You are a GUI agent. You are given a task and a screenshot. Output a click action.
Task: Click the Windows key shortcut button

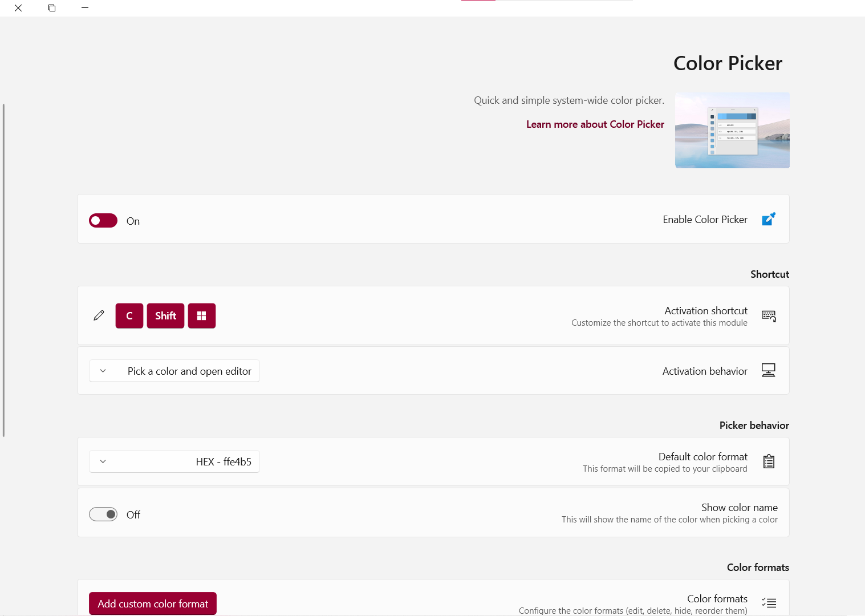click(202, 316)
